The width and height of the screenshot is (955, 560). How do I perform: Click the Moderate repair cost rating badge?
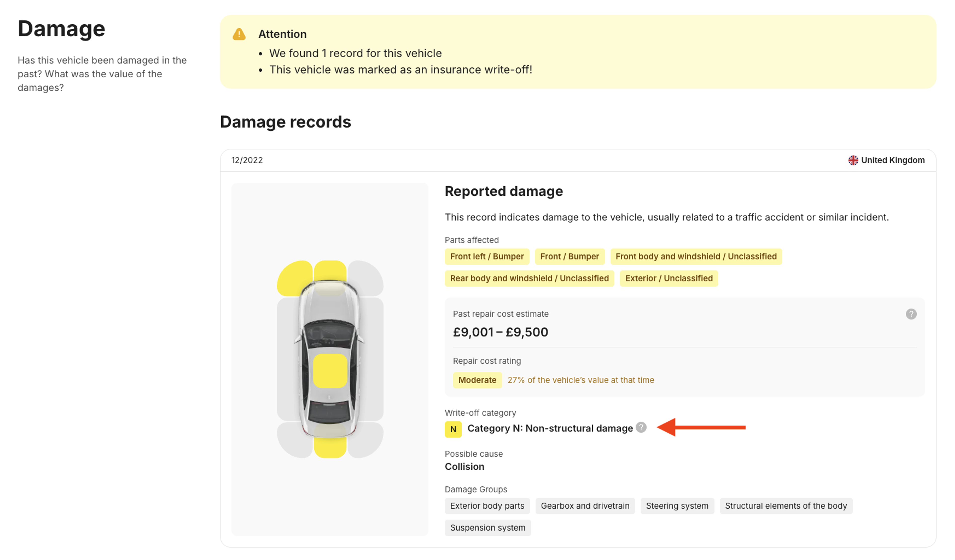tap(477, 380)
